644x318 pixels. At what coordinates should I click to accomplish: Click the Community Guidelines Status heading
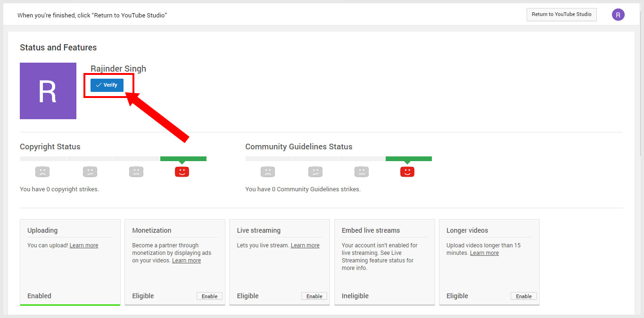[299, 147]
